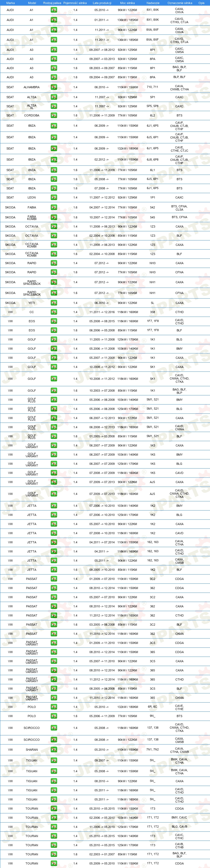Image resolution: width=210 pixels, height=868 pixels.
Task: Click body code '6L2'
Action: (x=153, y=115)
